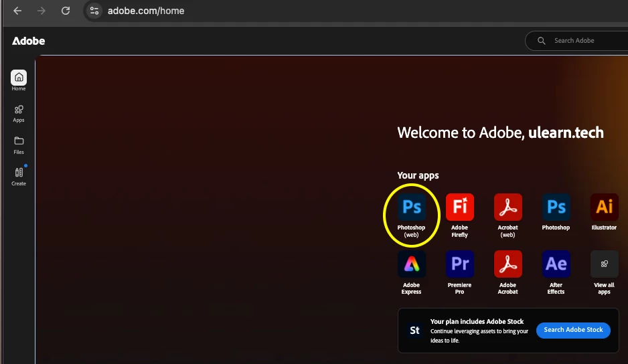This screenshot has width=628, height=364.
Task: Focus the Search Adobe field
Action: click(576, 40)
